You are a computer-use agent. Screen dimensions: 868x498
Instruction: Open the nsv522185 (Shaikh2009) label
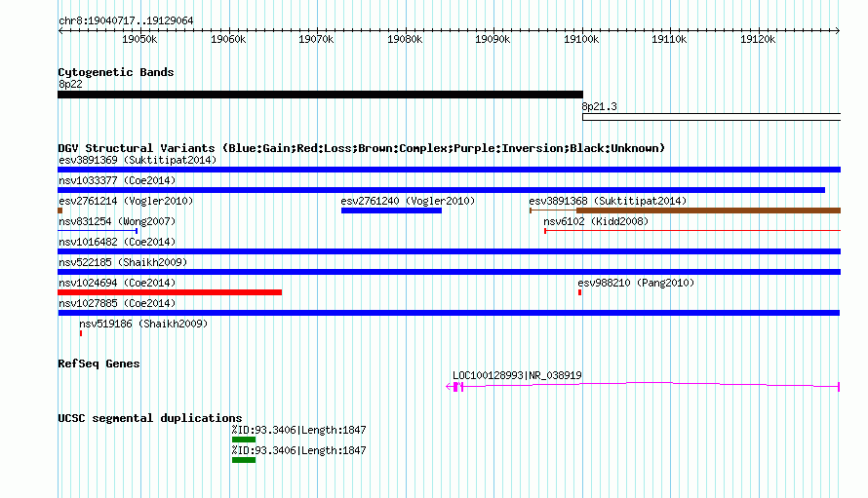[123, 262]
